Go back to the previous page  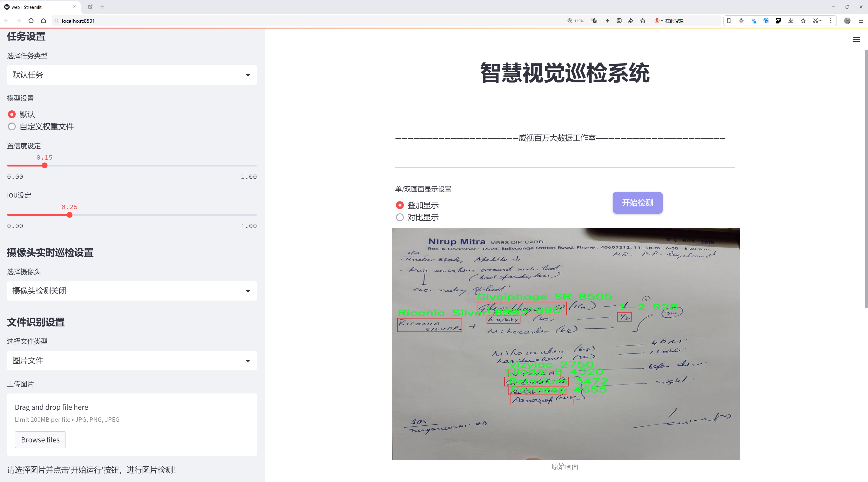(6, 21)
